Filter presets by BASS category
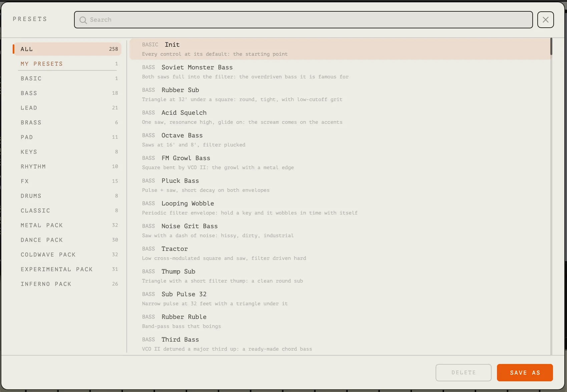 (67, 93)
